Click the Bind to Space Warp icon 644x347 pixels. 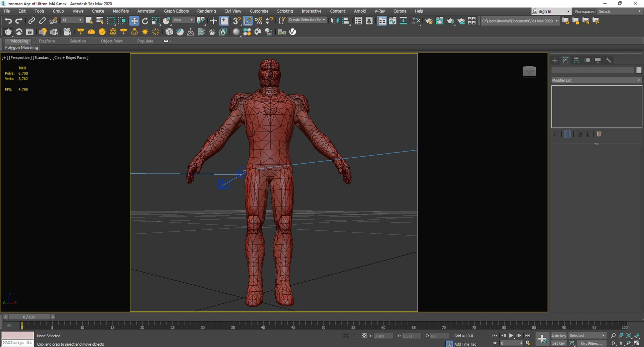point(53,21)
